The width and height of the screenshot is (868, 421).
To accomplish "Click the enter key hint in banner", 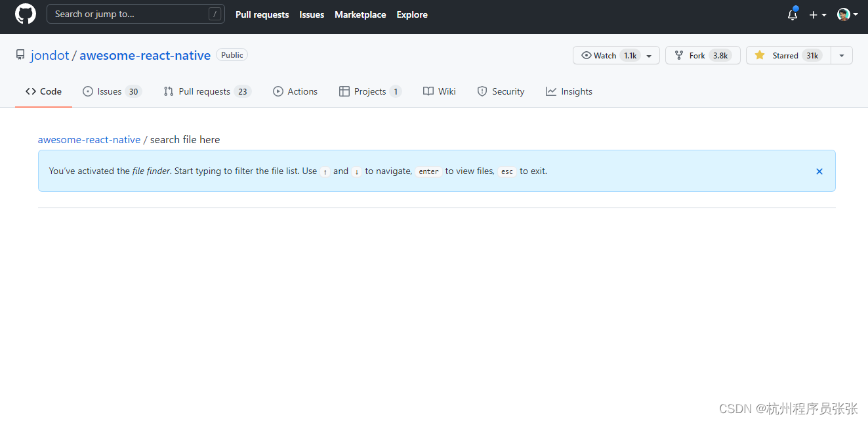I will pyautogui.click(x=428, y=171).
